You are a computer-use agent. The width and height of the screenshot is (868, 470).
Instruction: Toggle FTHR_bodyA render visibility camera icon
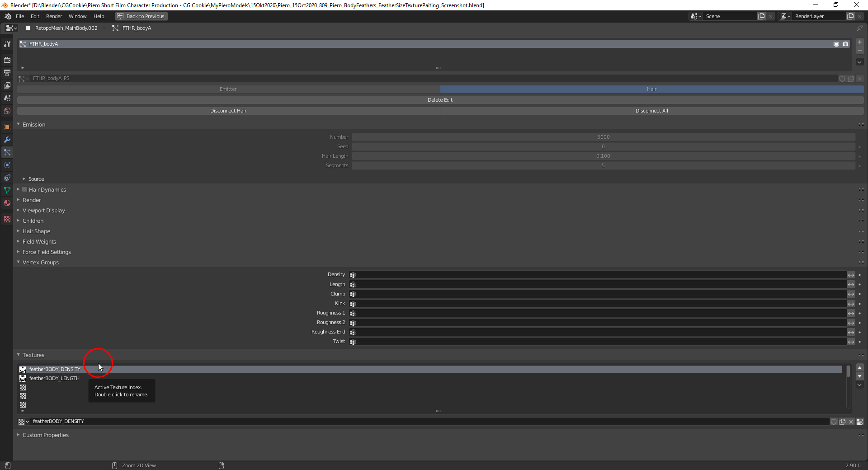coord(845,44)
